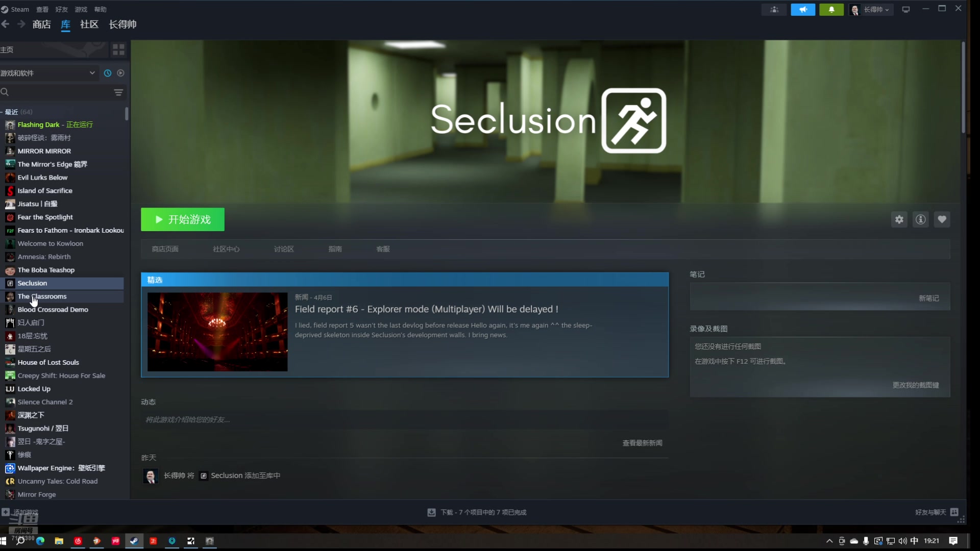The image size is (980, 551).
Task: Click the blue announcements megaphone icon
Action: coord(803,9)
